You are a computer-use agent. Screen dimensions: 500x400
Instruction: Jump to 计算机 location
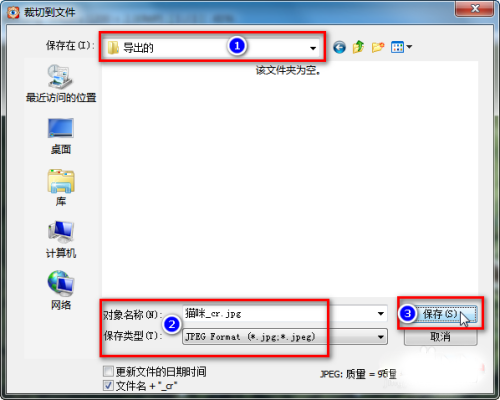pyautogui.click(x=61, y=240)
